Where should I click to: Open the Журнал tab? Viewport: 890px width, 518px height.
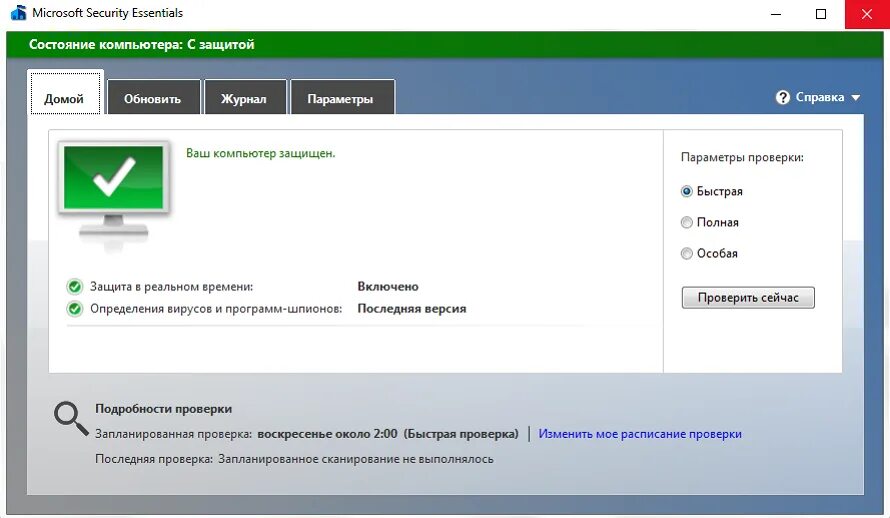tap(245, 98)
